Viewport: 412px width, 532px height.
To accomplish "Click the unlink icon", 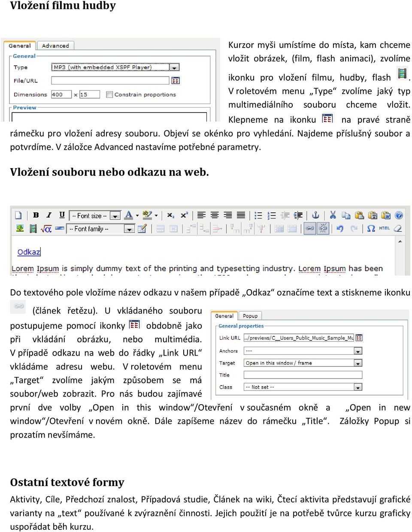I will 323,229.
